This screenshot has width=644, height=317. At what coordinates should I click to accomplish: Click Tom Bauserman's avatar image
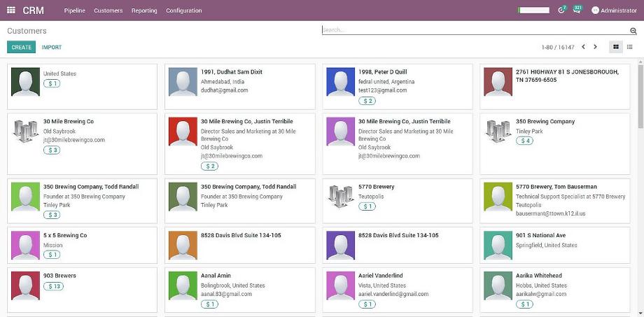(498, 197)
